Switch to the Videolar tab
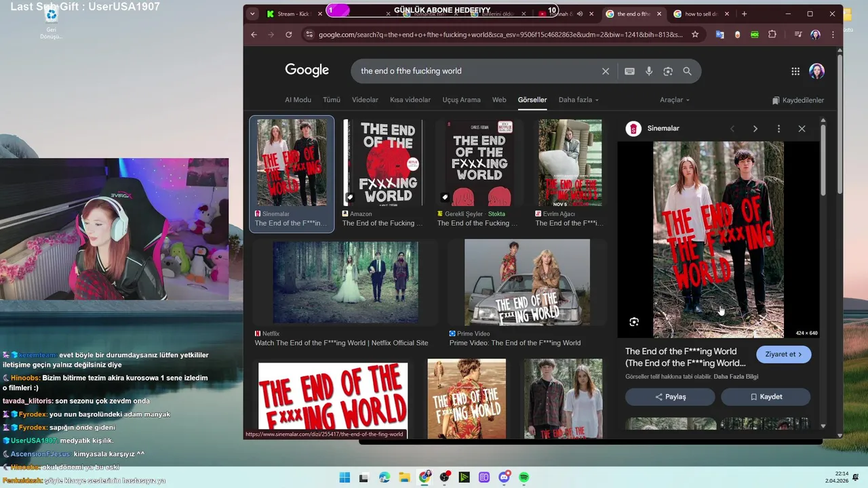The image size is (868, 488). point(365,100)
